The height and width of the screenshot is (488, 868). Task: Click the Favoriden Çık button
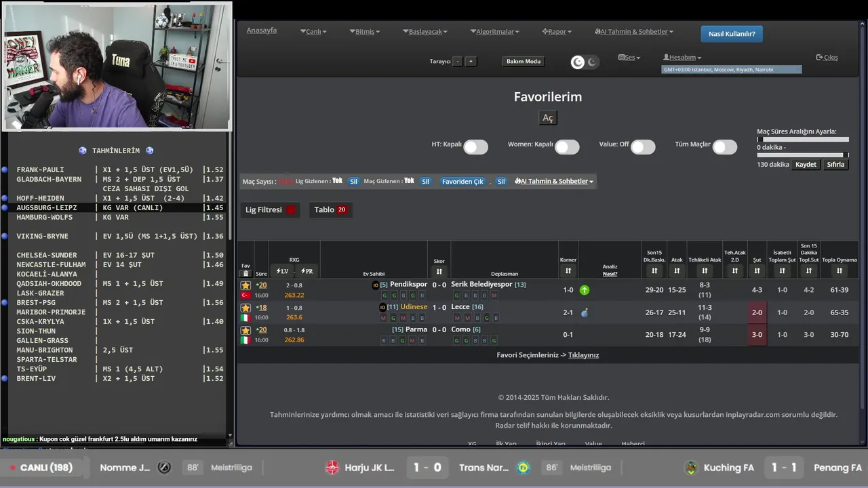[x=462, y=182]
